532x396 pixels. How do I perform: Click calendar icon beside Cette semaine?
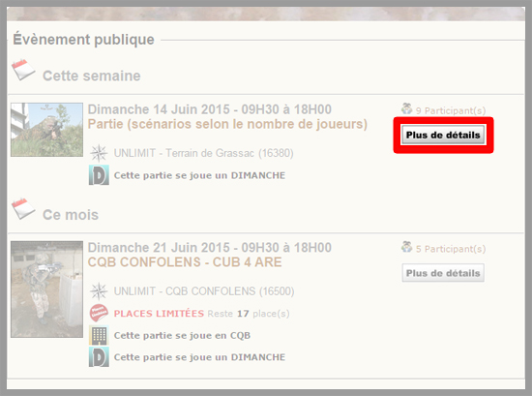point(23,70)
